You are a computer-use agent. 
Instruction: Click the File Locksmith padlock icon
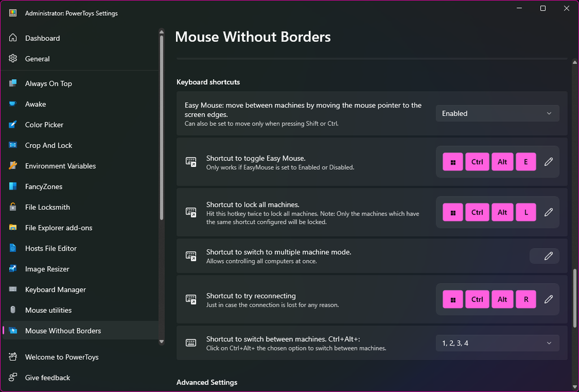click(x=13, y=207)
